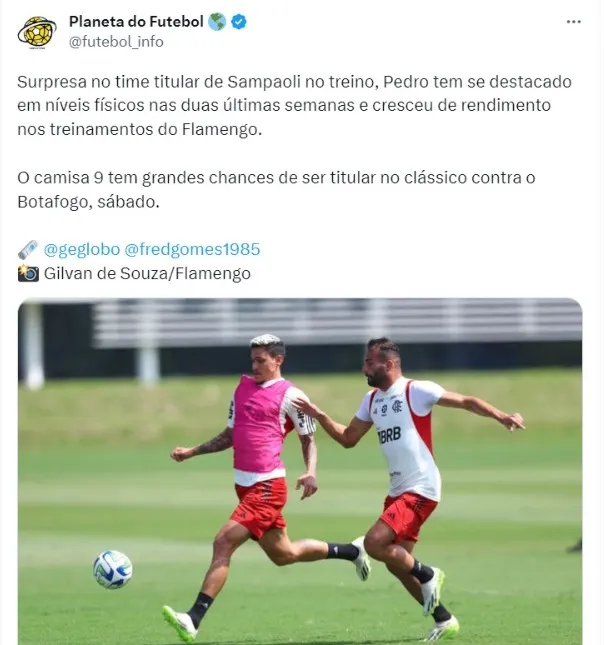Open the Flamengo training photo
Screen dimensions: 604x645
(300, 471)
